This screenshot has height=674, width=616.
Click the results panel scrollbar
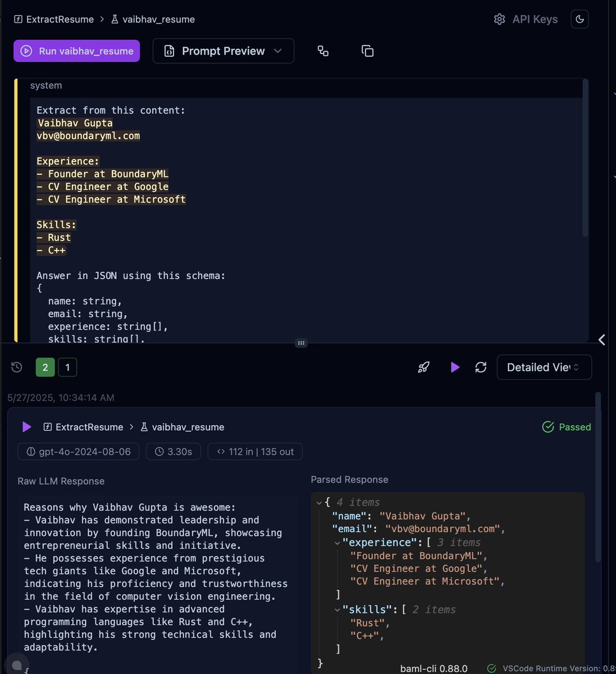click(598, 477)
